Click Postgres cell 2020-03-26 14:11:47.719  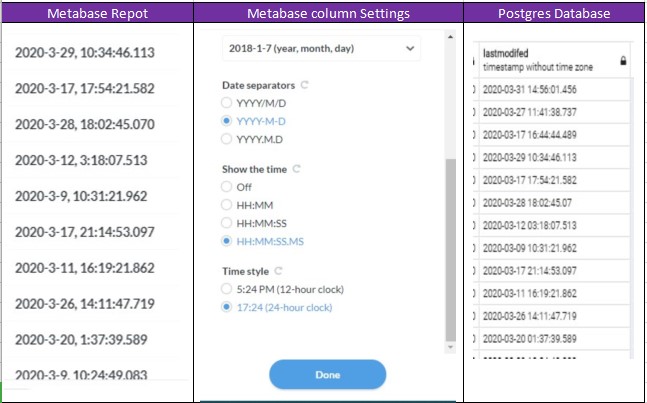pyautogui.click(x=555, y=316)
